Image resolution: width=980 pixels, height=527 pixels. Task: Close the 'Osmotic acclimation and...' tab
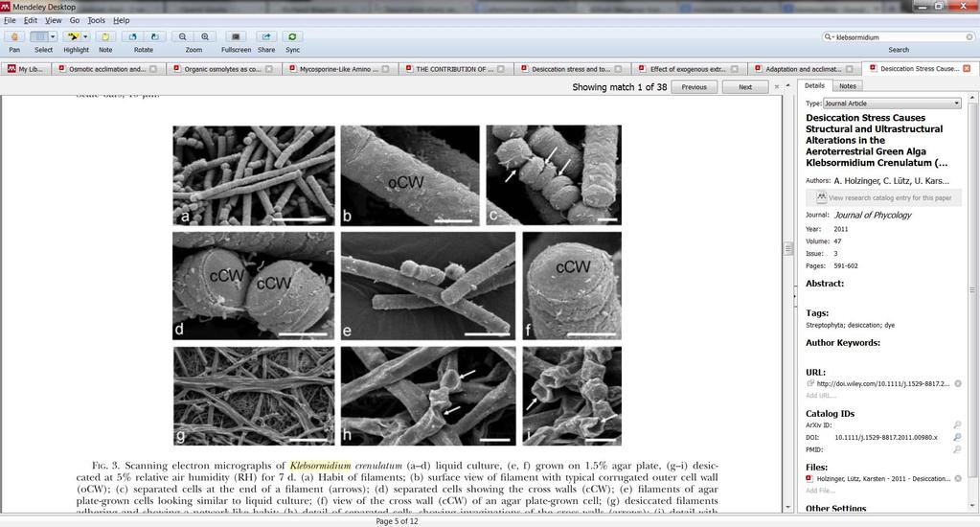pyautogui.click(x=153, y=69)
